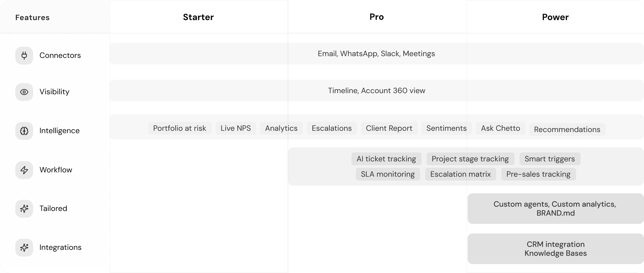Click the Ask Chetto chip
This screenshot has height=273, width=644.
(x=500, y=128)
